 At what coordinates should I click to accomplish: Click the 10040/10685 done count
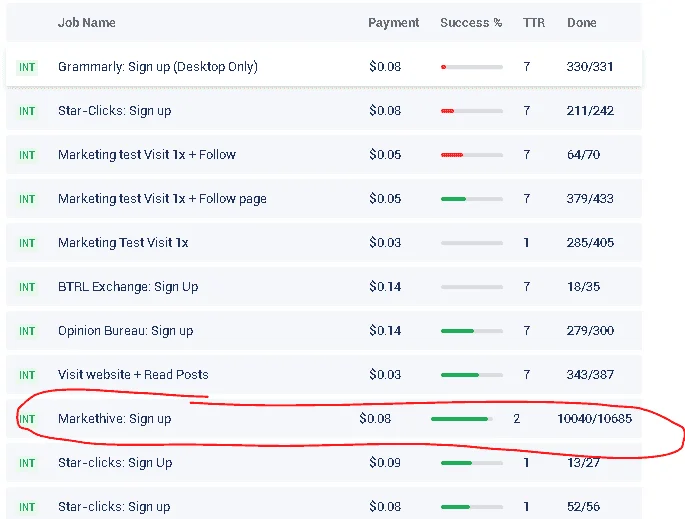coord(595,419)
